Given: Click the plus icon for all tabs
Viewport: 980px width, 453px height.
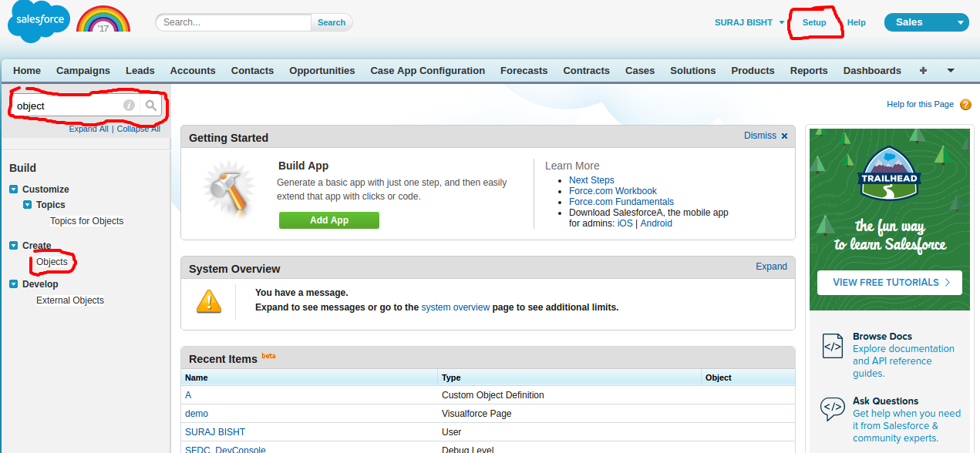Looking at the screenshot, I should [923, 70].
